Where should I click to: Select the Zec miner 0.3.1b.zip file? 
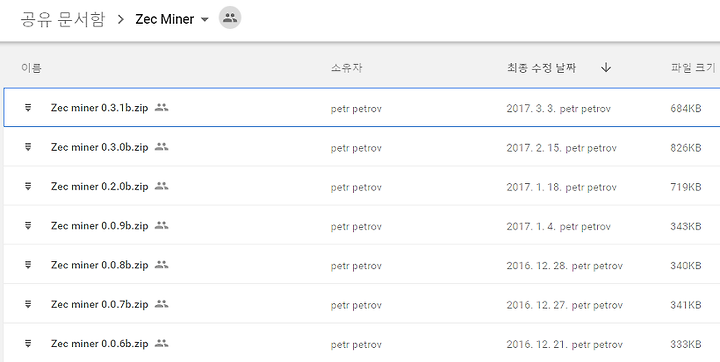click(x=100, y=108)
